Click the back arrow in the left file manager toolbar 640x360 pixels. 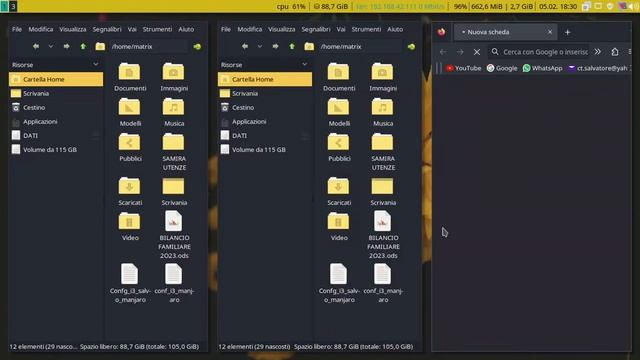pyautogui.click(x=36, y=47)
